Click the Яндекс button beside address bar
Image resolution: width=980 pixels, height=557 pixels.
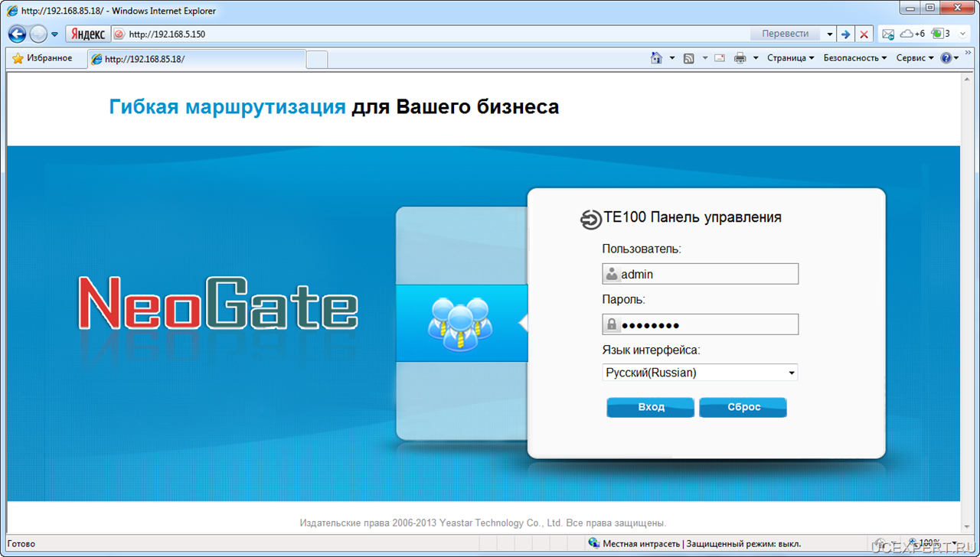(88, 34)
